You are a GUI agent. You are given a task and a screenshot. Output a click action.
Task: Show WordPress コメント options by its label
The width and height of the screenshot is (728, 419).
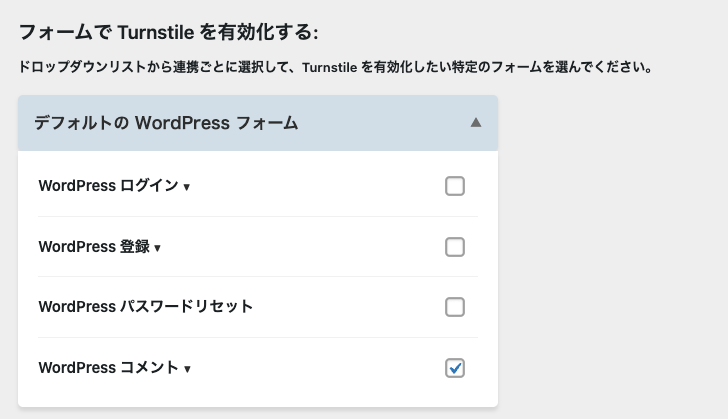pyautogui.click(x=108, y=368)
